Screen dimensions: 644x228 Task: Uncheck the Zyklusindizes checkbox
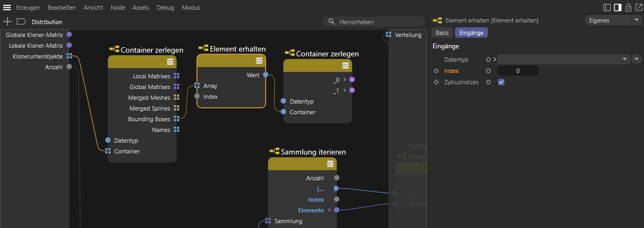[x=501, y=82]
